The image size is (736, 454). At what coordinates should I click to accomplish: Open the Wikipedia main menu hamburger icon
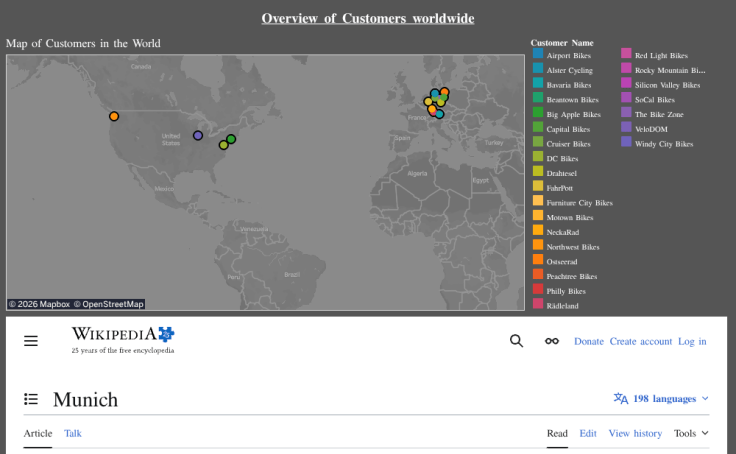click(31, 341)
